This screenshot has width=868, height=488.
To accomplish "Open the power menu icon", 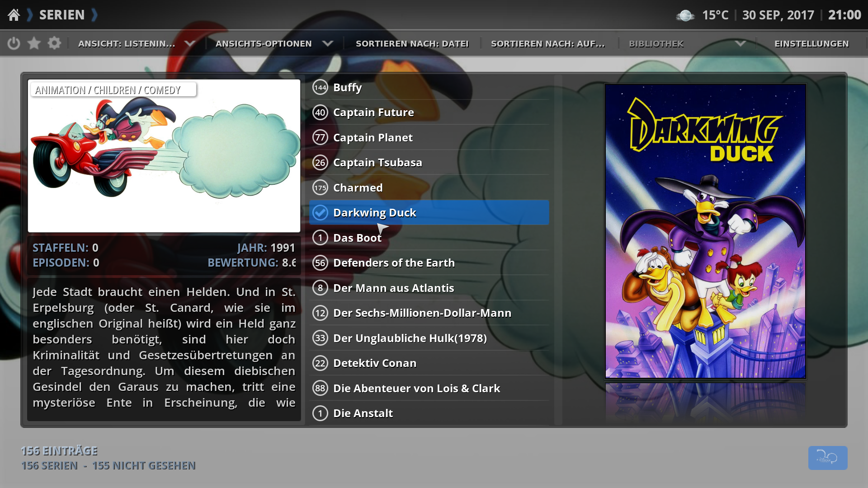I will [x=14, y=43].
